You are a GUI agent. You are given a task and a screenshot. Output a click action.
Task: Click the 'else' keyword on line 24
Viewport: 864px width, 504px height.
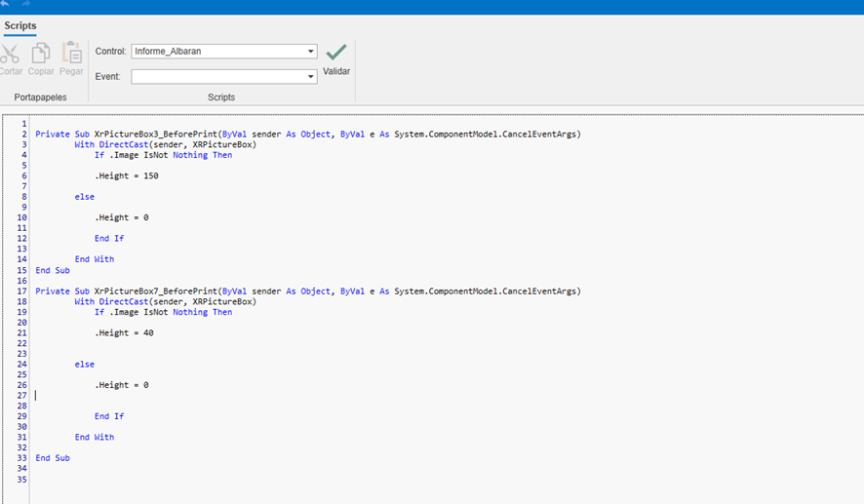click(84, 364)
